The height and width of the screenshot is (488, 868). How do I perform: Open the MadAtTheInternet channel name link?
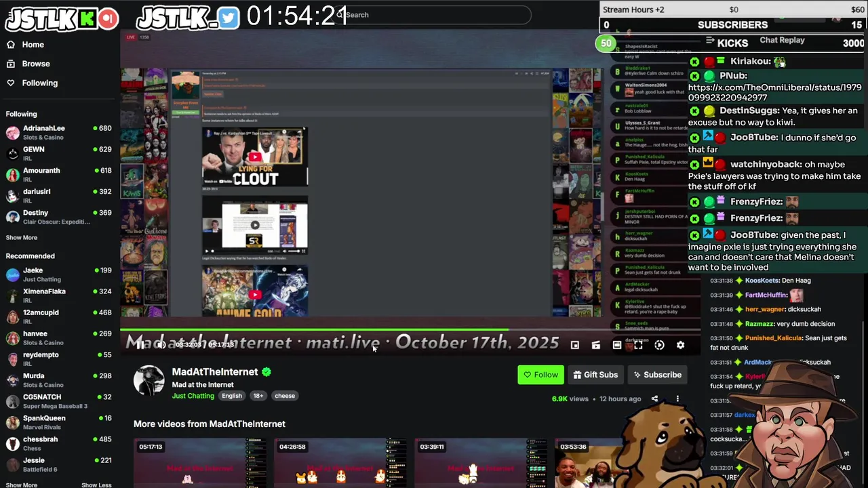point(215,371)
